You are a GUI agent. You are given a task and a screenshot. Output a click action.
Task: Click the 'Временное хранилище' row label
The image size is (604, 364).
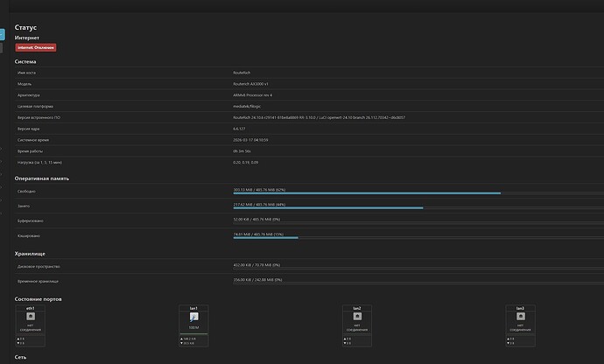(39, 281)
